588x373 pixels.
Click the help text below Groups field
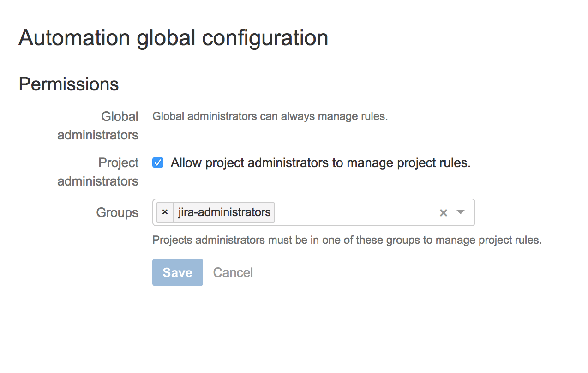[x=347, y=240]
